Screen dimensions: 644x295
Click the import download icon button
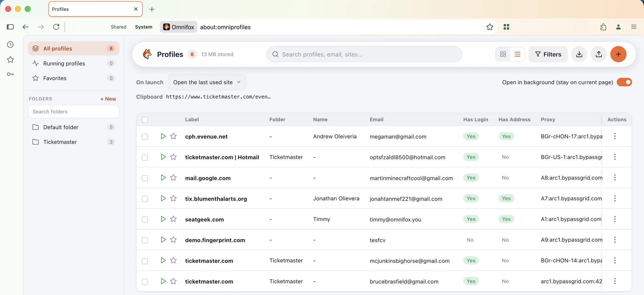(579, 54)
